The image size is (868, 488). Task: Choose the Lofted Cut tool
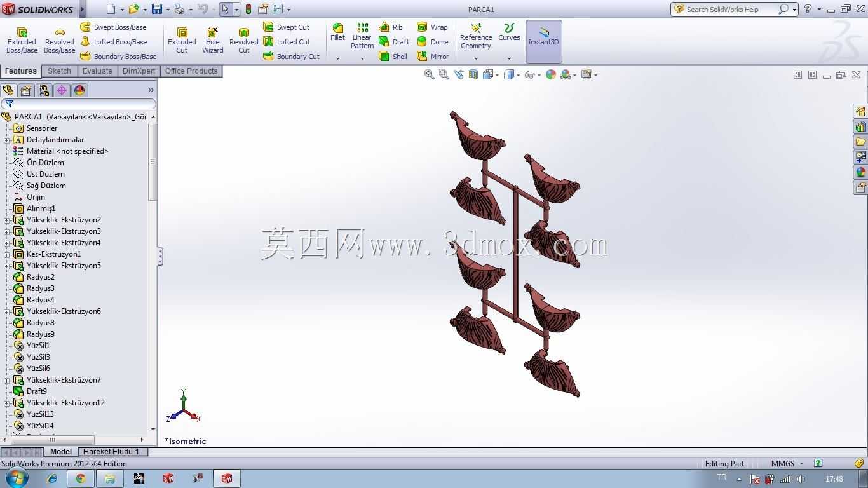click(287, 42)
